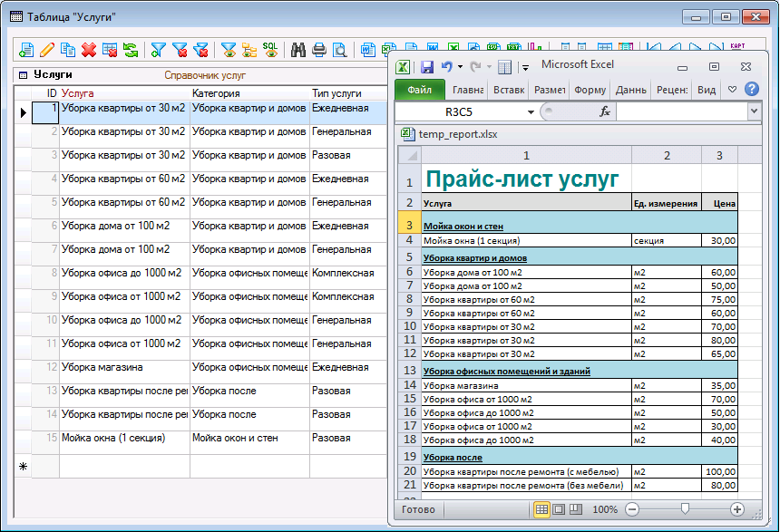Screen dimensions: 780x532
Task: Click the 100% zoom level button
Action: click(605, 510)
